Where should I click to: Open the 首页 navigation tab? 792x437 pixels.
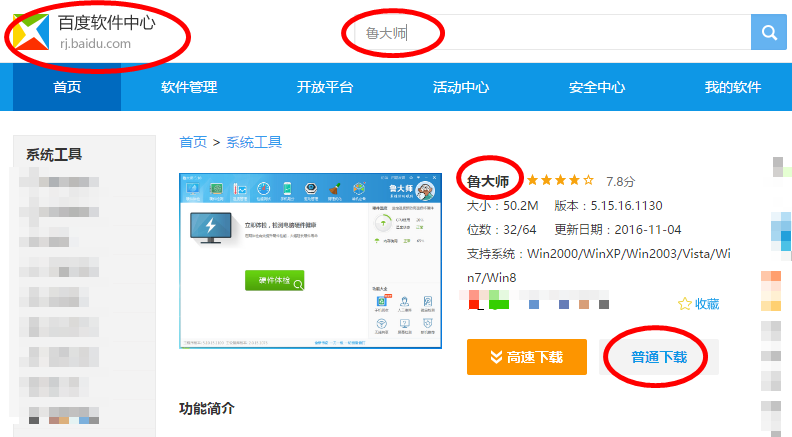[x=67, y=87]
